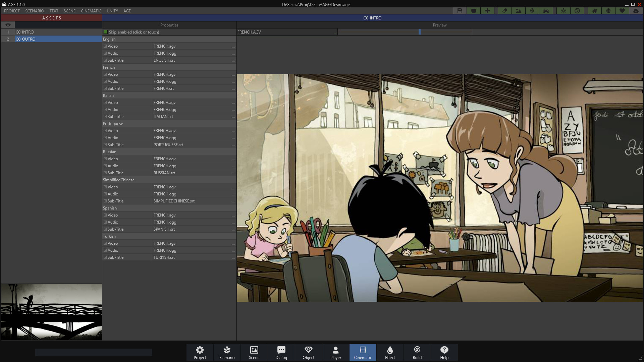Go to the Build panel
Image resolution: width=644 pixels, height=362 pixels.
click(417, 352)
